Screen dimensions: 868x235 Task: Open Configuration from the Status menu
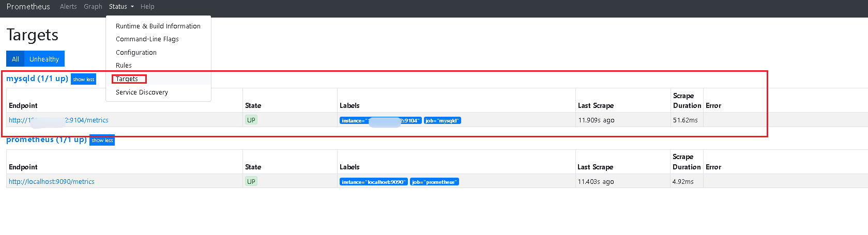(x=136, y=53)
